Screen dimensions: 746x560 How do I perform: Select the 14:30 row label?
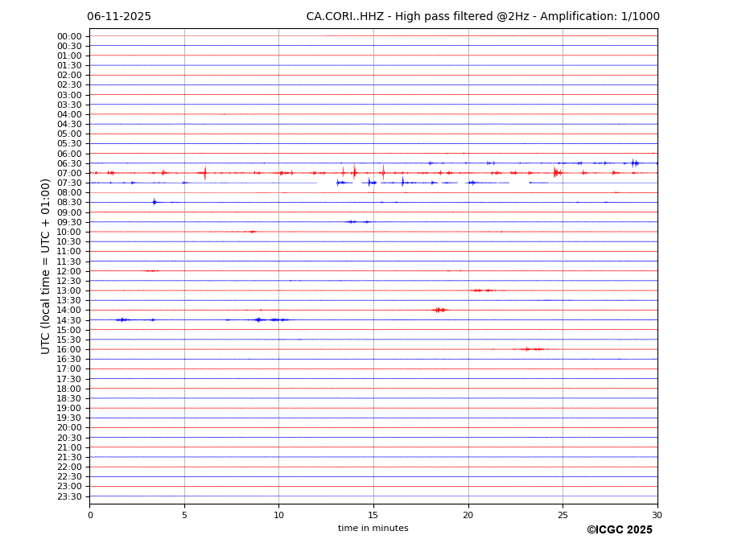click(69, 320)
